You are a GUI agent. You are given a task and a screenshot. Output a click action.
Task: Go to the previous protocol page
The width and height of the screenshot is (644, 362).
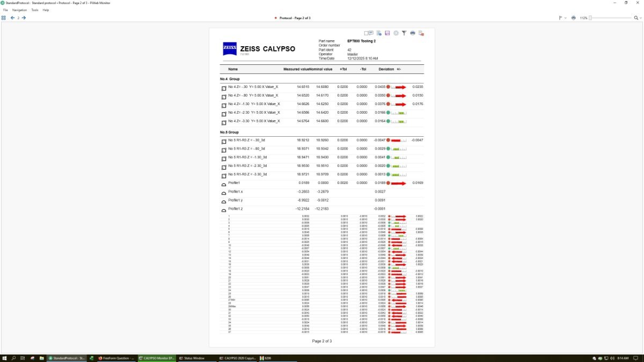[x=12, y=18]
